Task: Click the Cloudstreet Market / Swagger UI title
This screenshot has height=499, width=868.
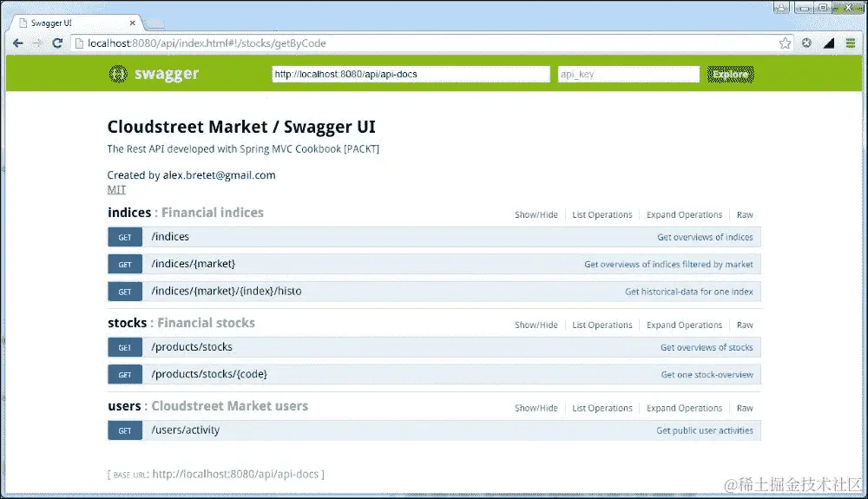Action: [241, 127]
